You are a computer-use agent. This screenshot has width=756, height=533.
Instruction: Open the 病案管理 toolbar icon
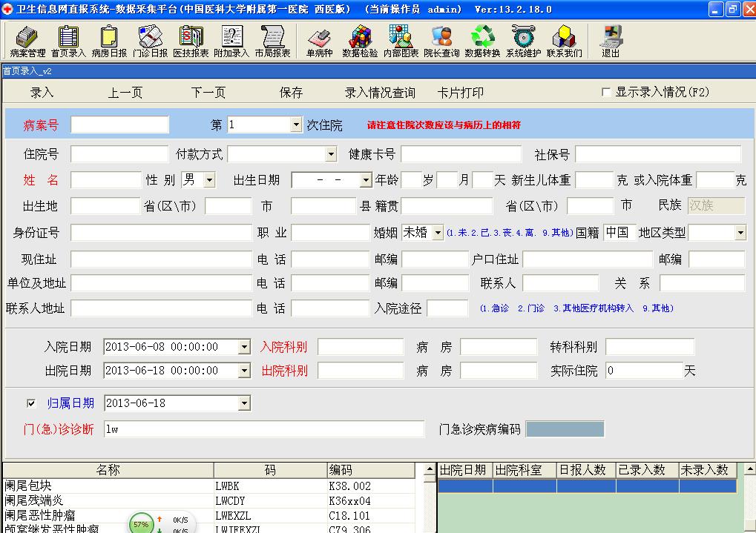(x=27, y=41)
